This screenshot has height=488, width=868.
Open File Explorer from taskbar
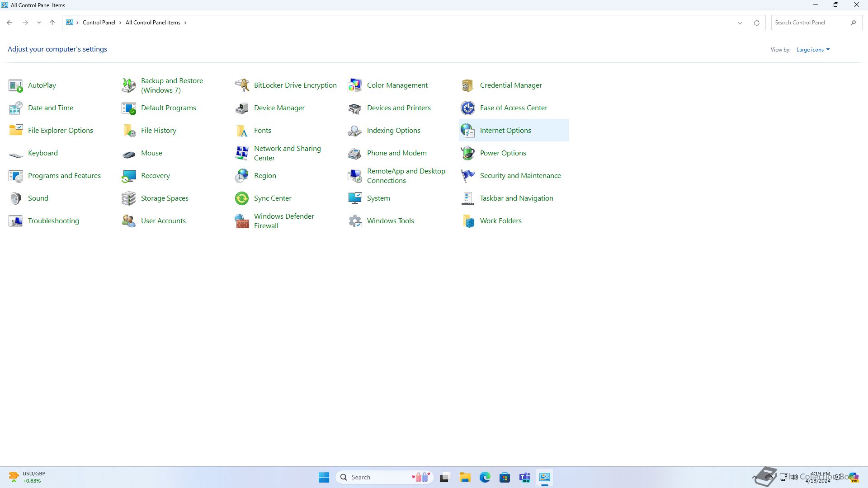coord(465,477)
